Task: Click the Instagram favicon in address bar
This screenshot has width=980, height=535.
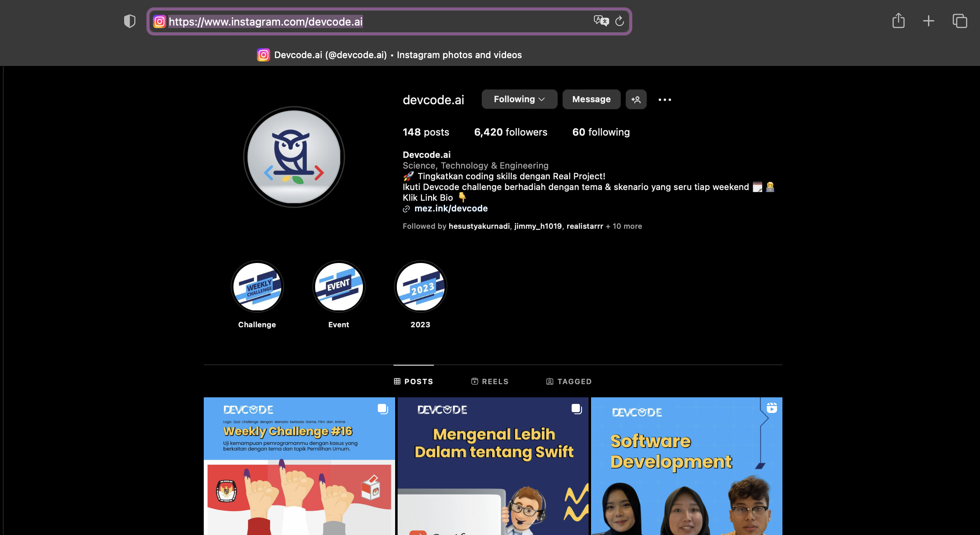Action: (160, 21)
